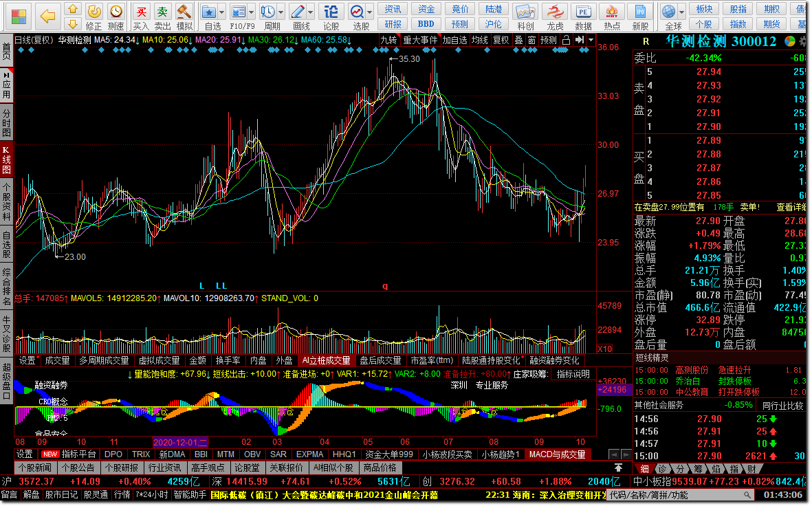
Task: Select the 细 detail tab in bottom-right panel
Action: tap(644, 469)
